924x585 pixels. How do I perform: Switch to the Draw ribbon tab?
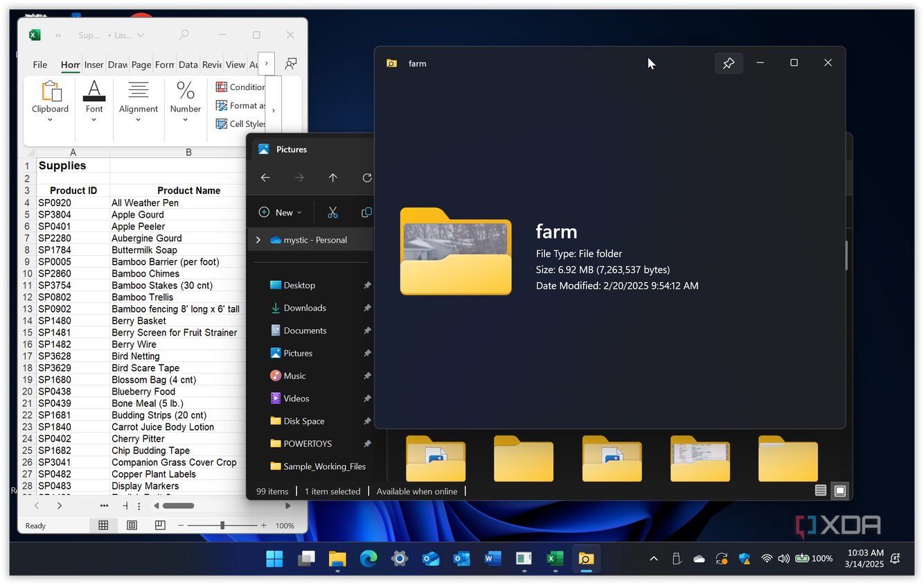point(118,64)
